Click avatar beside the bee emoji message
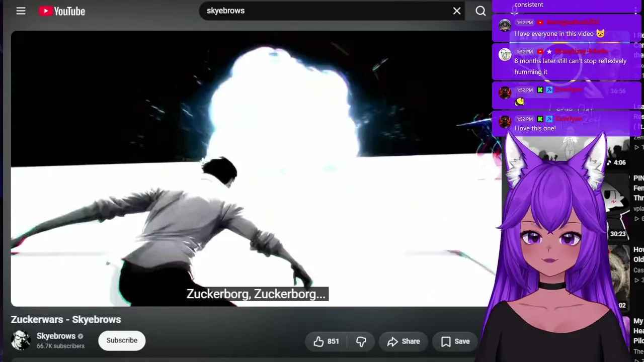This screenshot has height=362, width=644. click(505, 93)
